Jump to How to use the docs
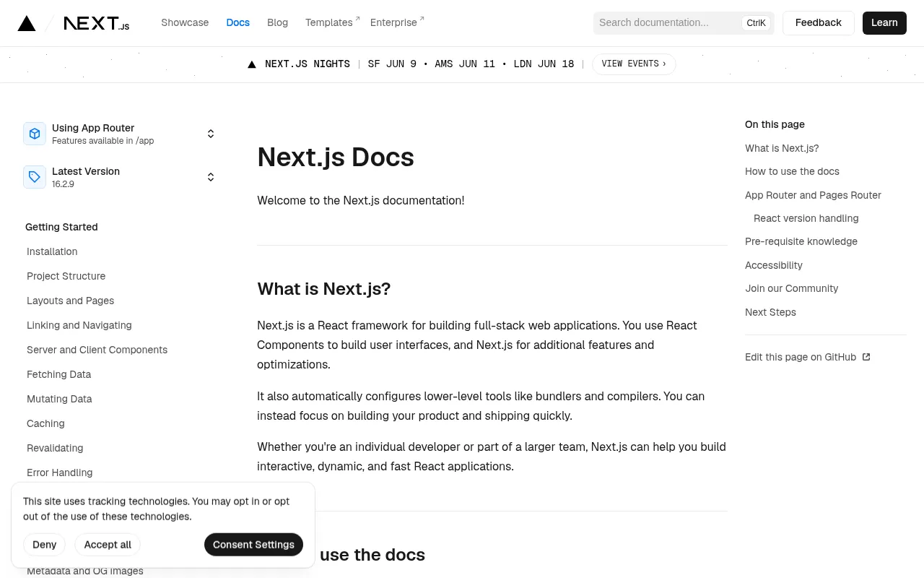The height and width of the screenshot is (578, 924). pyautogui.click(x=792, y=171)
